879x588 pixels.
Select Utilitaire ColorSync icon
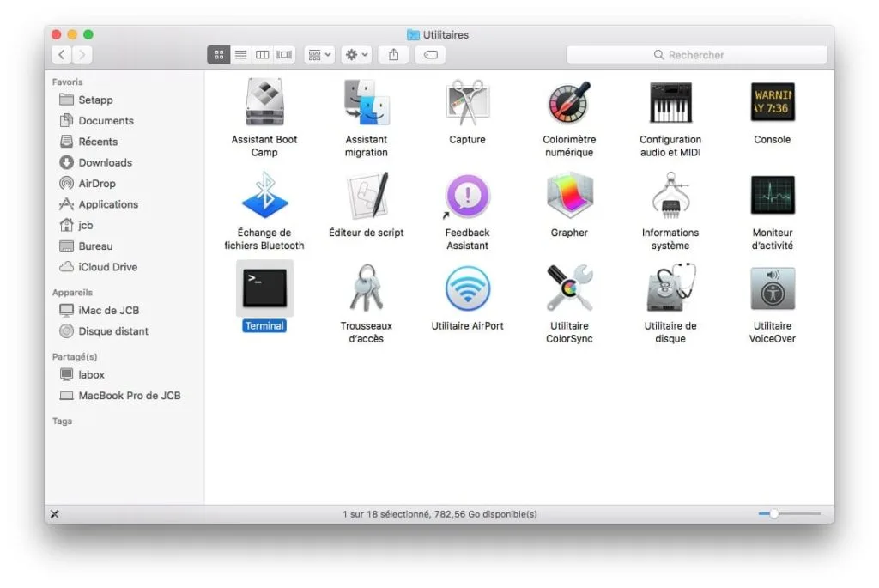click(569, 288)
